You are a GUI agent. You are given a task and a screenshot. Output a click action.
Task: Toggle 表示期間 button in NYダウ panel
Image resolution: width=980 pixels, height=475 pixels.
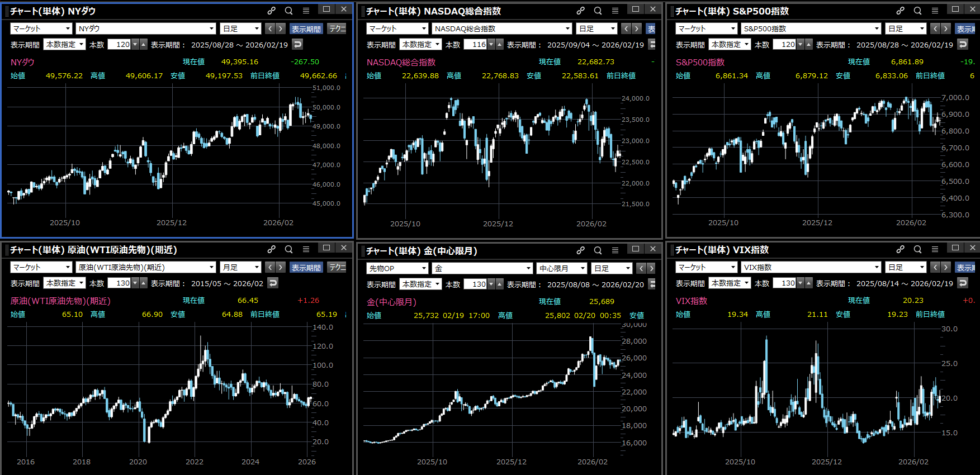point(306,28)
